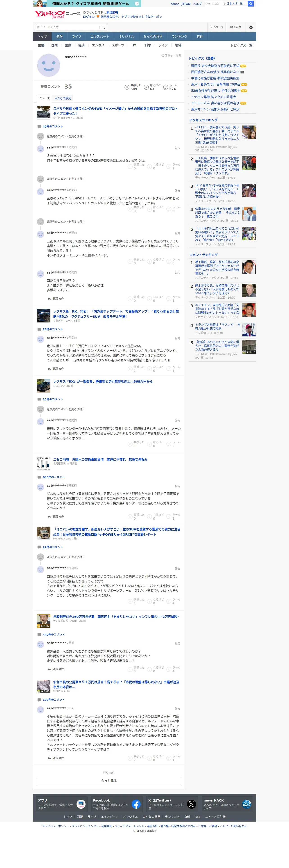Click うーん on the ＳAWCに影響 comment
The image size is (289, 868).
point(174,167)
